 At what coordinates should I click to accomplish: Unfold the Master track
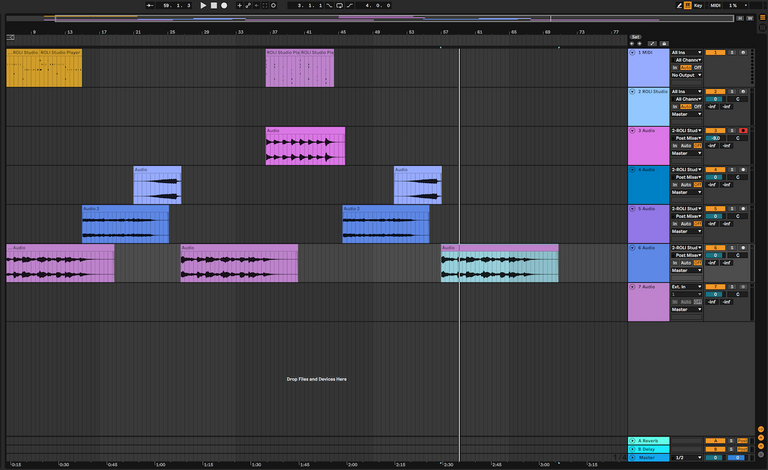pyautogui.click(x=632, y=457)
